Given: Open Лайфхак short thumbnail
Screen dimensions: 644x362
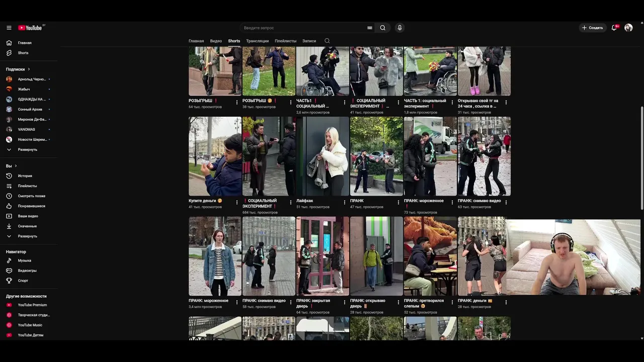Looking at the screenshot, I should coord(323,156).
